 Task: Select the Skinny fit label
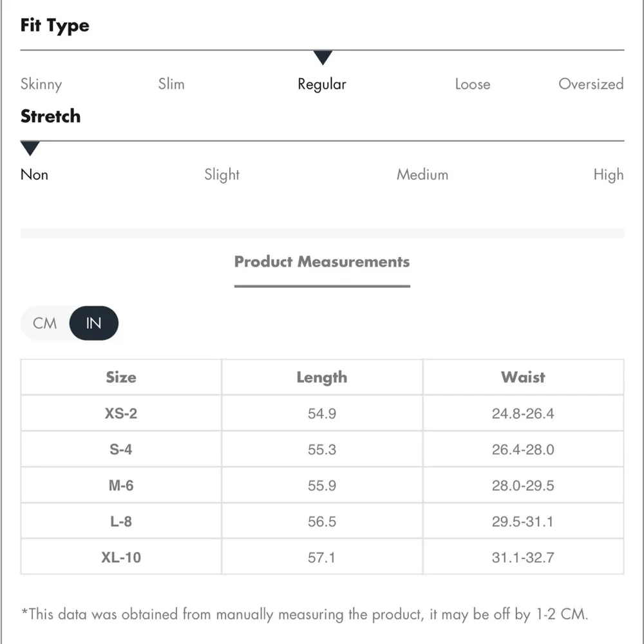(41, 84)
